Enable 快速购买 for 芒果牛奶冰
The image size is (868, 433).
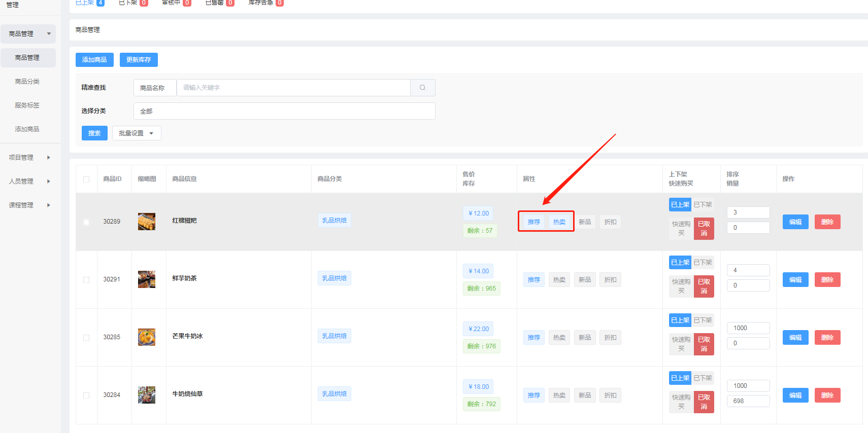point(681,344)
